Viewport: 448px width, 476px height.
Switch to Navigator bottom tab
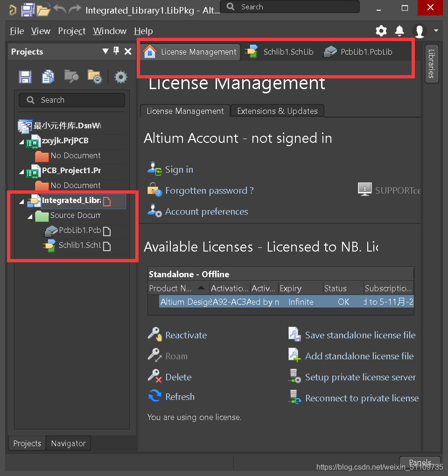(x=68, y=443)
